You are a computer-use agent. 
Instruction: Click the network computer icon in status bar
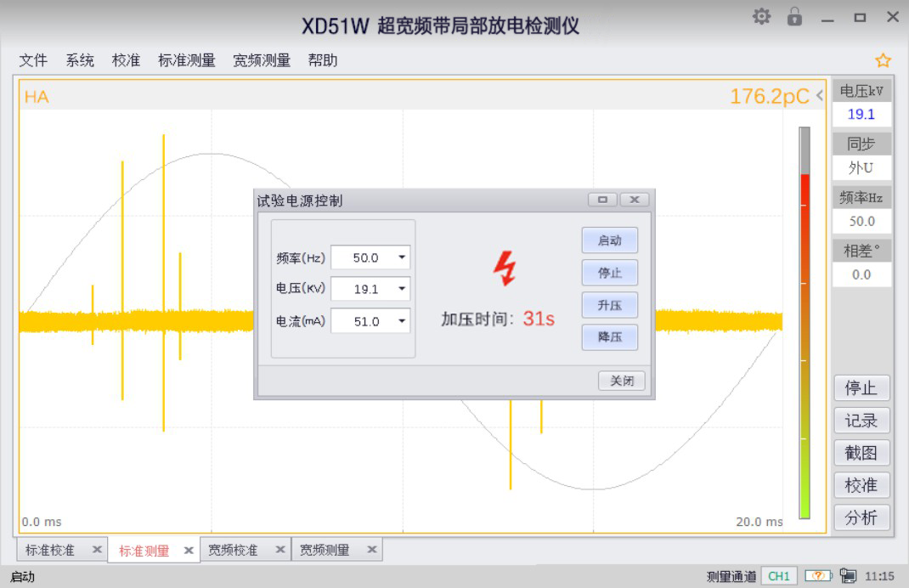pos(848,576)
